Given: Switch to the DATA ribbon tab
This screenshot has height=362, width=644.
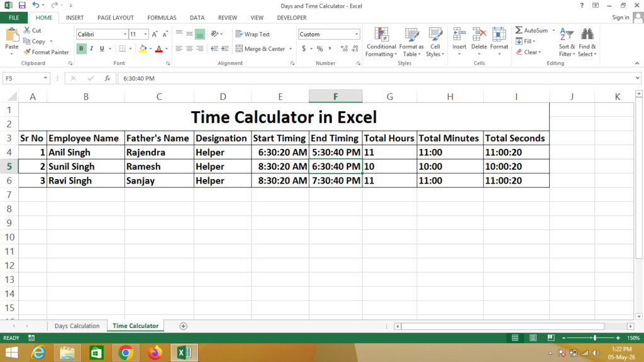Looking at the screenshot, I should tap(197, 18).
